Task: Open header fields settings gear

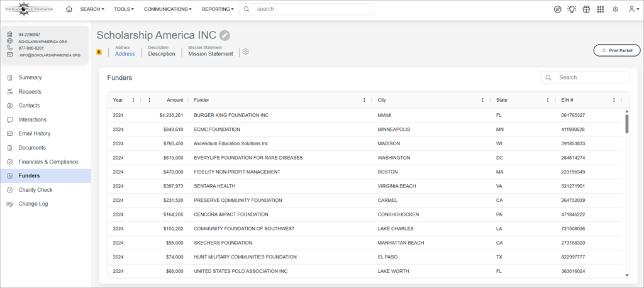Action: 246,52
